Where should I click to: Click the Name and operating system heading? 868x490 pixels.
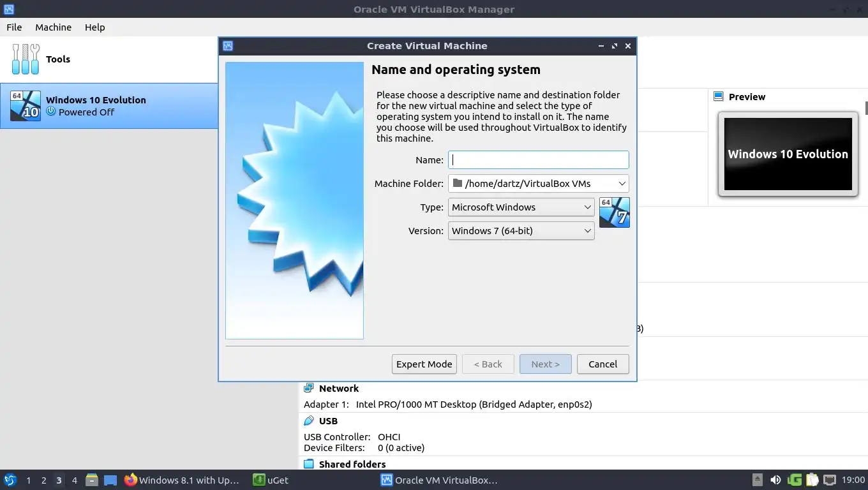pos(456,70)
